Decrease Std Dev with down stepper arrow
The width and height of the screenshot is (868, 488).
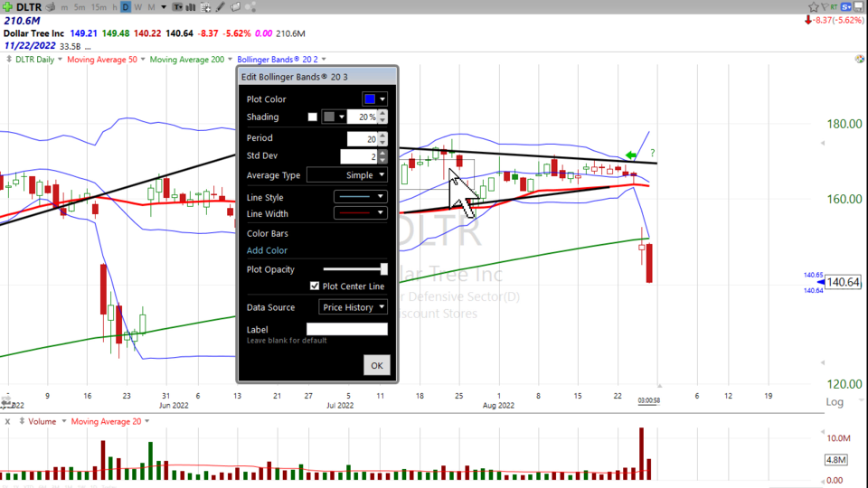(382, 160)
